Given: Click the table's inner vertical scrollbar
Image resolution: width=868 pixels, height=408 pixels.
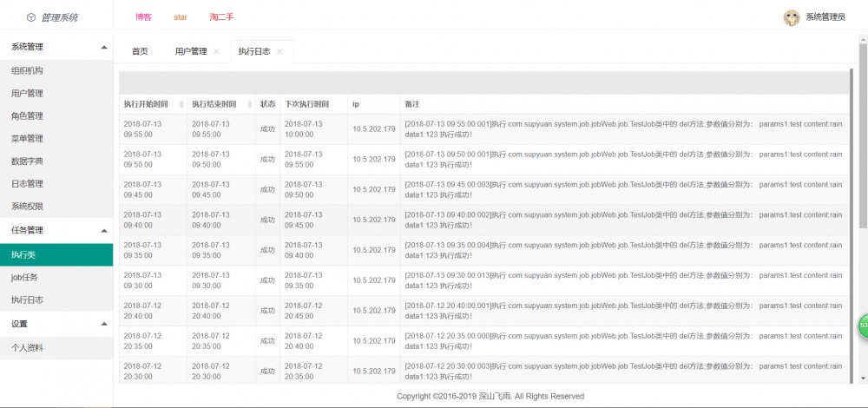Looking at the screenshot, I should [x=852, y=226].
